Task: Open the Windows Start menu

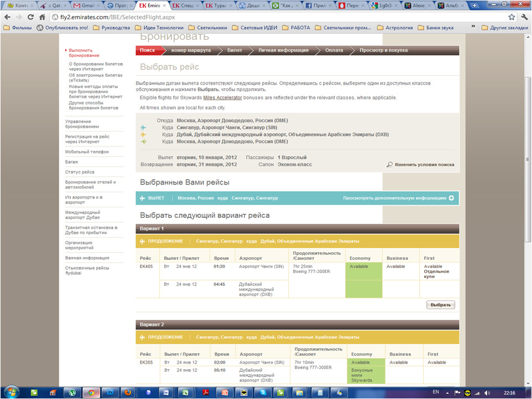Action: click(11, 392)
